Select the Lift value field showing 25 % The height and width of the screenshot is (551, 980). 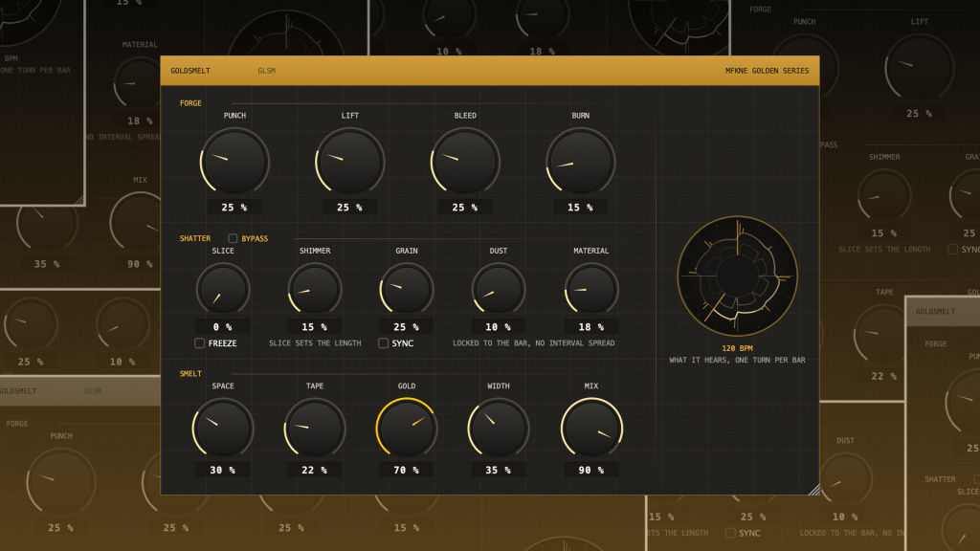tap(350, 208)
